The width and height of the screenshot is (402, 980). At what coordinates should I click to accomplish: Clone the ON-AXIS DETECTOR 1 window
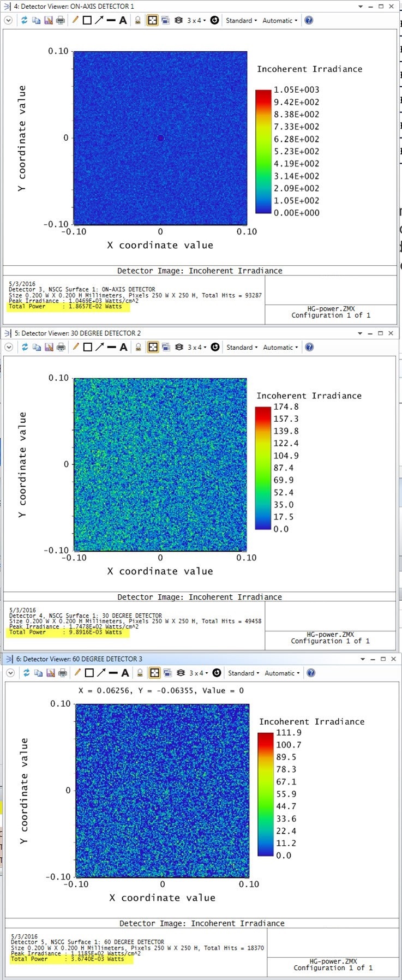pos(165,20)
